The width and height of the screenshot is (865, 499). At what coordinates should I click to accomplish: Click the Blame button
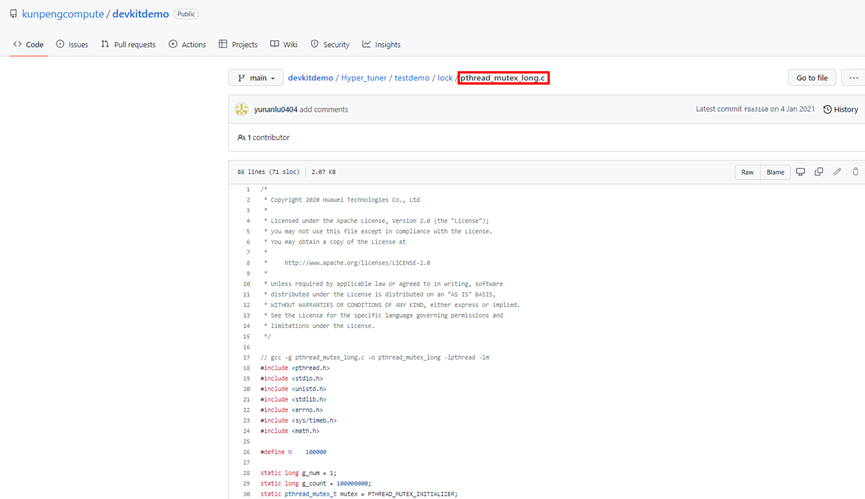(x=775, y=172)
